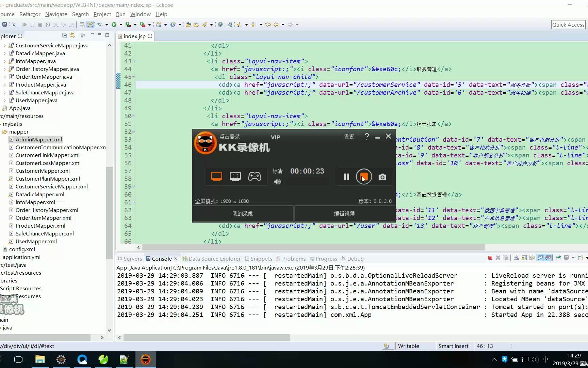The width and height of the screenshot is (588, 368).
Task: Select application.yml in the explorer tree
Action: coord(21,257)
